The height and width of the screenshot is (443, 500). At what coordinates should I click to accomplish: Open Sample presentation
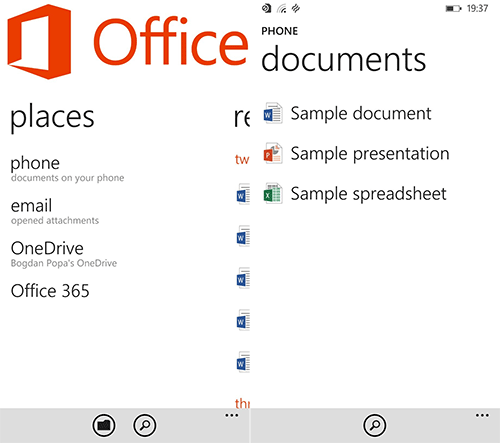click(370, 154)
